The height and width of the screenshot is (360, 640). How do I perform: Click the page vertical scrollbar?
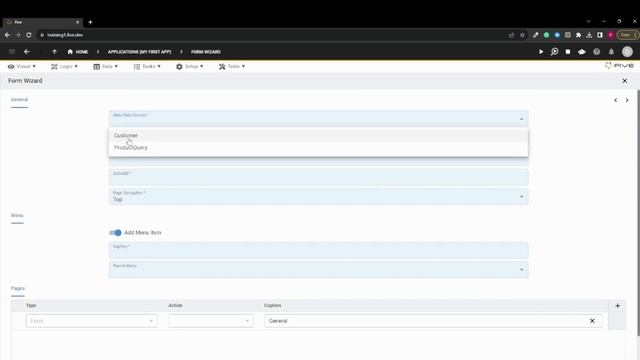pyautogui.click(x=638, y=212)
